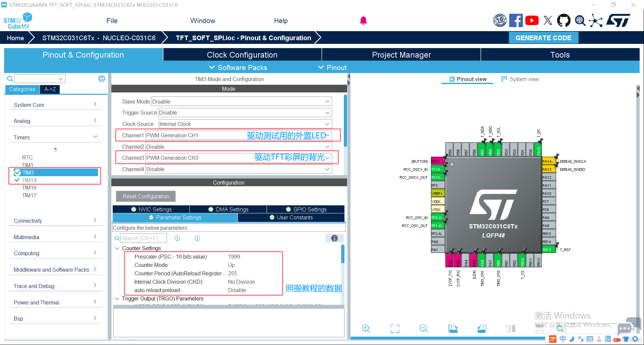Open the Channel2 dropdown
Image resolution: width=644 pixels, height=345 pixels.
[x=238, y=147]
